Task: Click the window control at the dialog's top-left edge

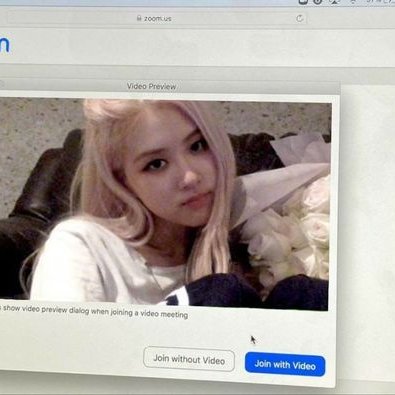Action: coord(1,83)
